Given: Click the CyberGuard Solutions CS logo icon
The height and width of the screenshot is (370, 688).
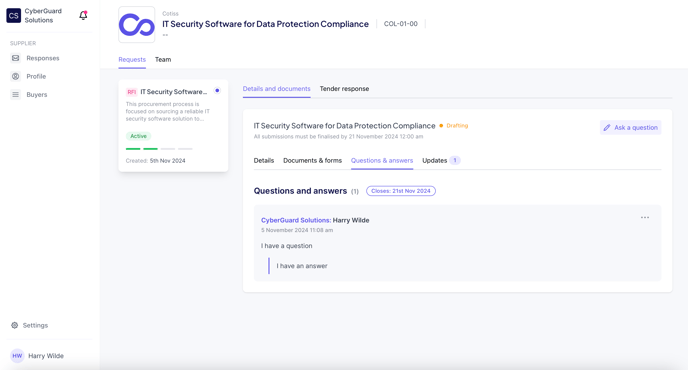Looking at the screenshot, I should 14,15.
